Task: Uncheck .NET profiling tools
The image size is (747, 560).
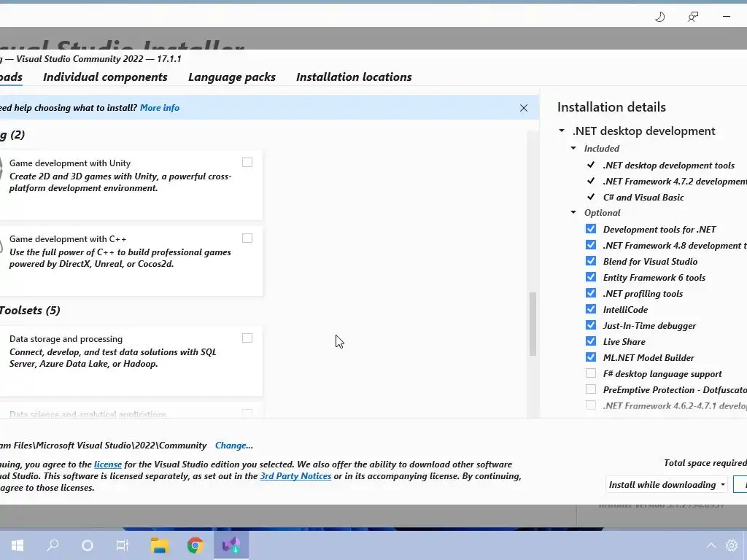Action: [x=591, y=293]
